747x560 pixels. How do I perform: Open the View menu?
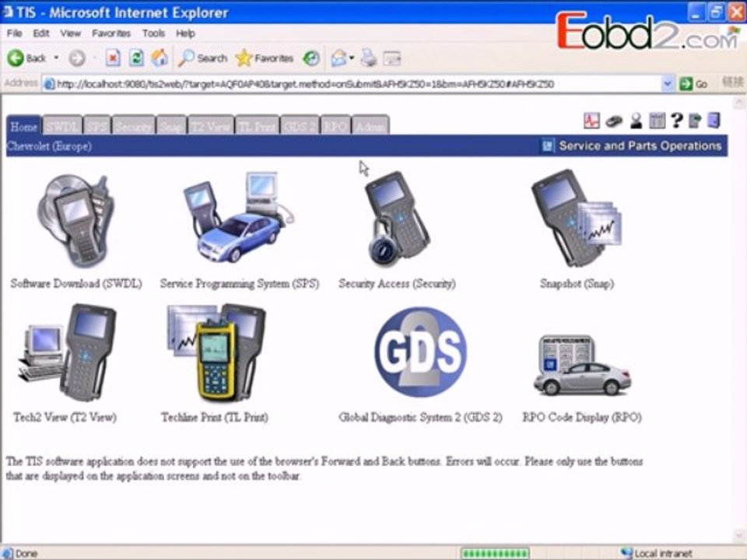[71, 33]
